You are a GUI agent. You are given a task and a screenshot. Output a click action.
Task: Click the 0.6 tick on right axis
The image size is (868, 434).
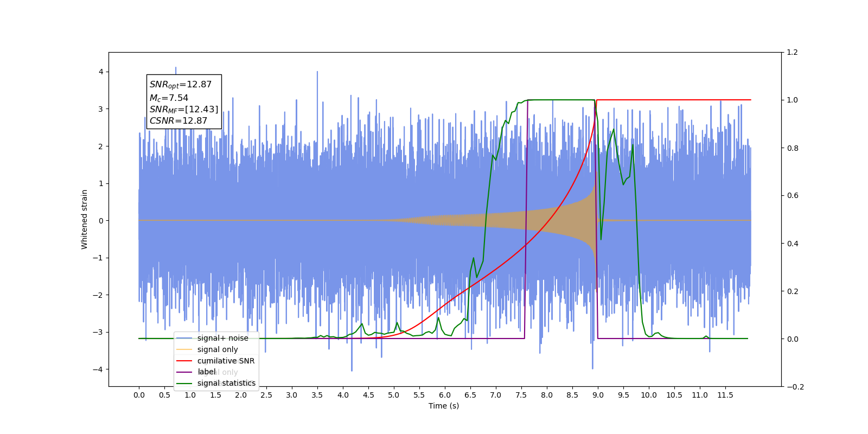(x=792, y=196)
